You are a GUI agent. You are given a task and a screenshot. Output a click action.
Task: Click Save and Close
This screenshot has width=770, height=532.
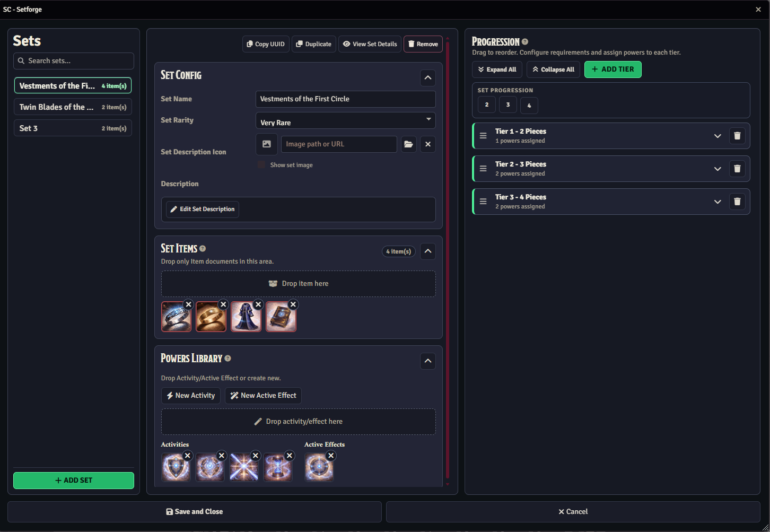195,512
